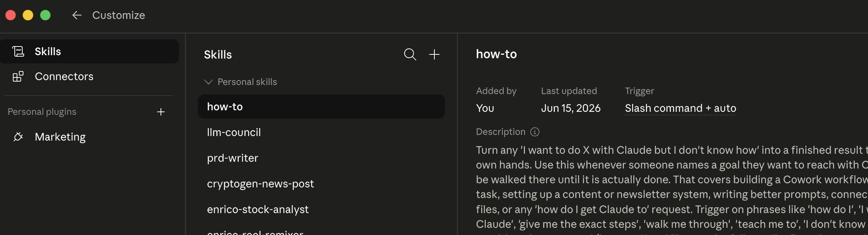
Task: Open the search icon in Skills panel
Action: pyautogui.click(x=410, y=54)
